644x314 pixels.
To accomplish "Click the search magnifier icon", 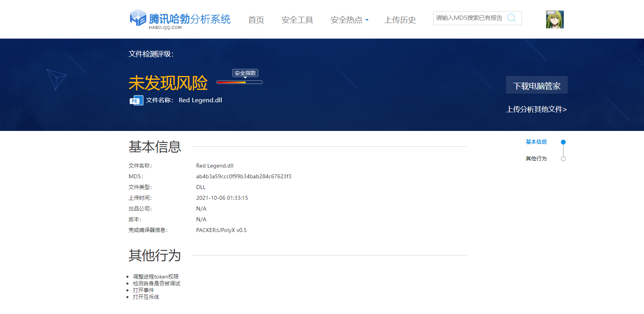I will [x=512, y=18].
